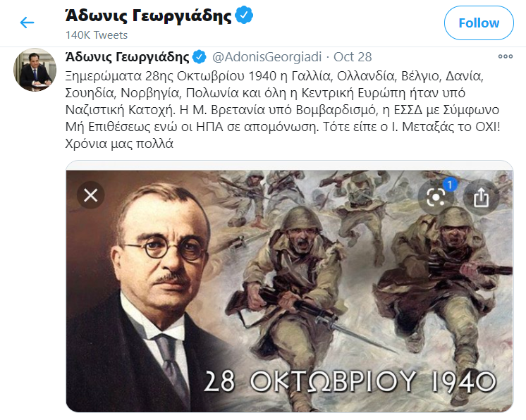The height and width of the screenshot is (420, 526).
Task: Click the verified badge in the header
Action: tap(244, 15)
